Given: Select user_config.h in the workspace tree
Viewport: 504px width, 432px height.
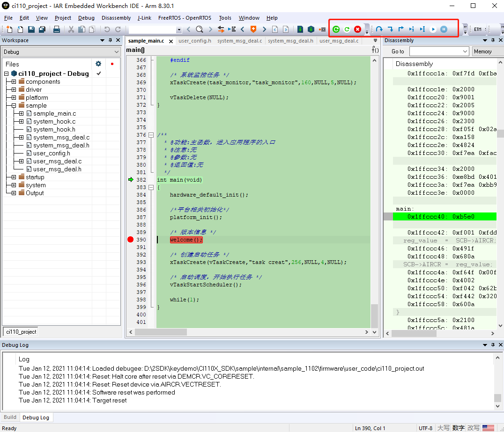Looking at the screenshot, I should tap(52, 153).
